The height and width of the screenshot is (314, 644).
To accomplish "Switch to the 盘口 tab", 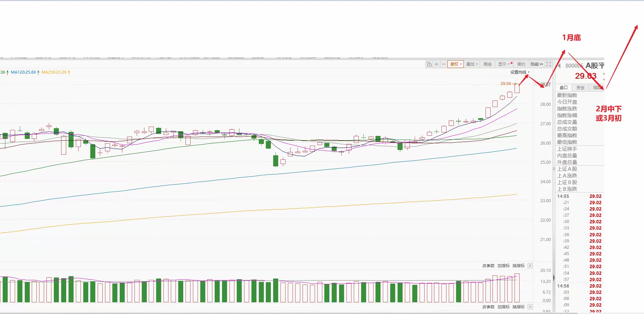I will pos(564,88).
